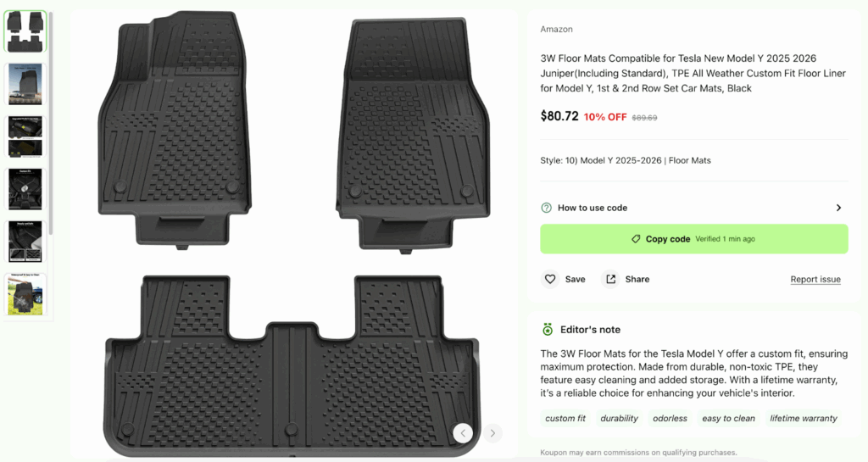Select the outdoor grass thumbnail
The height and width of the screenshot is (462, 868).
tap(25, 294)
